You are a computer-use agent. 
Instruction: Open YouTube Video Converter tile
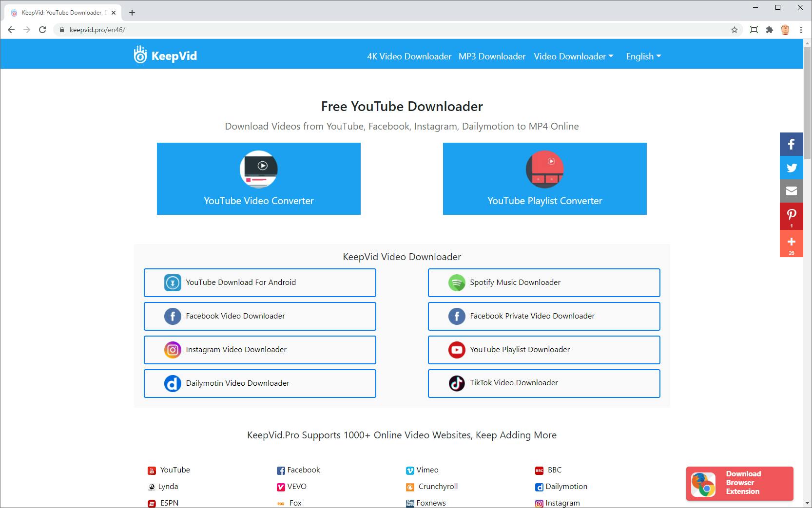pos(259,179)
